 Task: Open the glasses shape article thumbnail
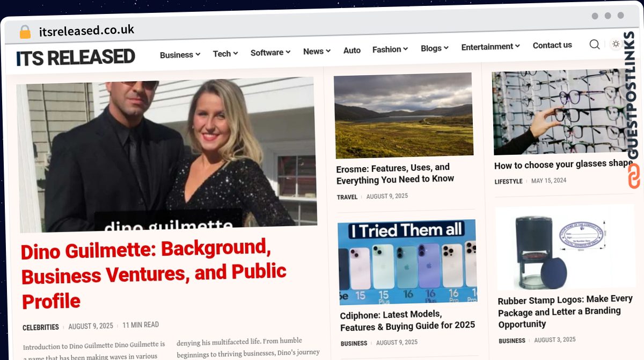[563, 112]
